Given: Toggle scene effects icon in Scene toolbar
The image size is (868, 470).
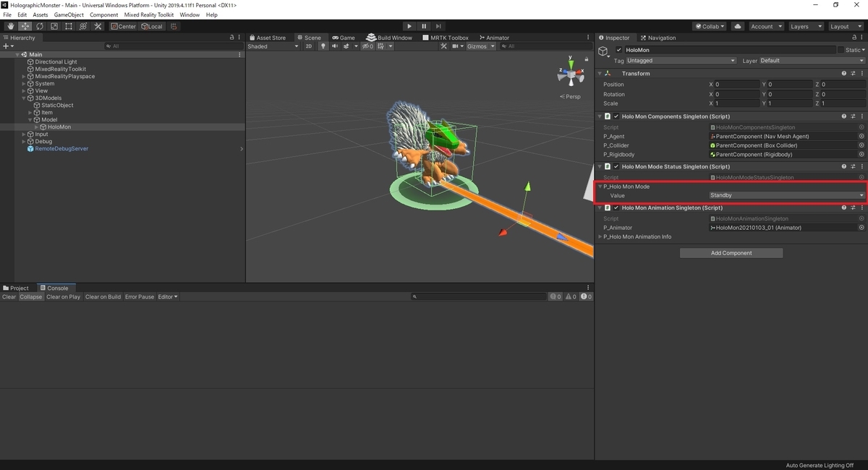Looking at the screenshot, I should click(x=348, y=46).
